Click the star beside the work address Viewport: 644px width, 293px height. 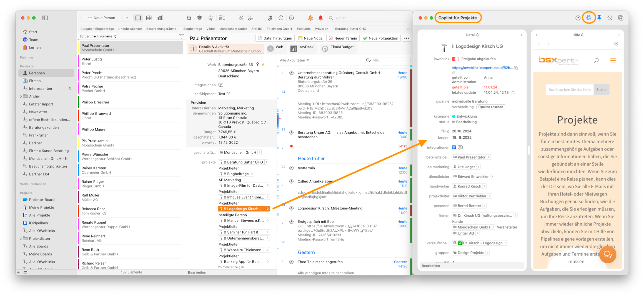click(x=263, y=64)
